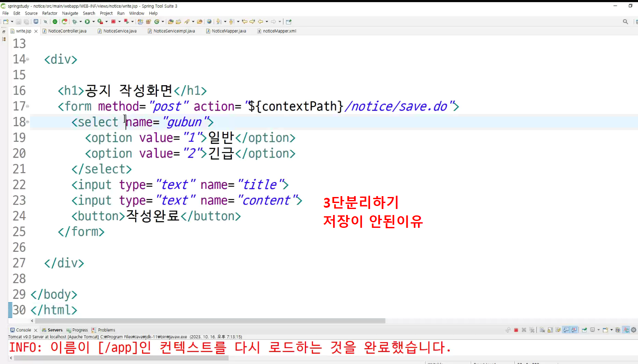Open the Refactor menu
638x364 pixels.
[50, 13]
